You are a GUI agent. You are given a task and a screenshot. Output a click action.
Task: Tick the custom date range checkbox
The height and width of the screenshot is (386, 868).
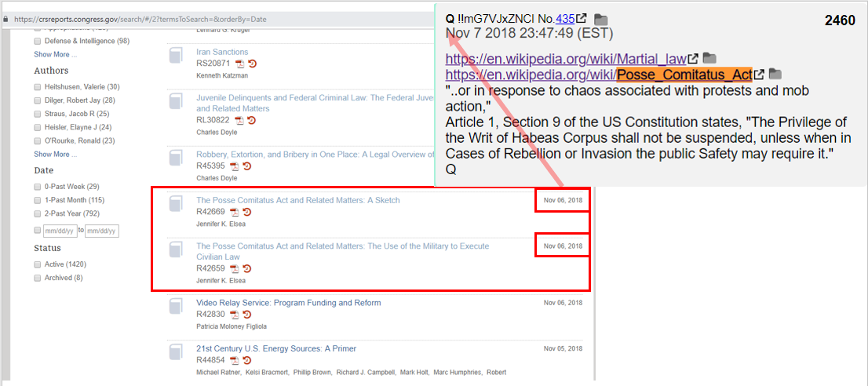coord(37,230)
